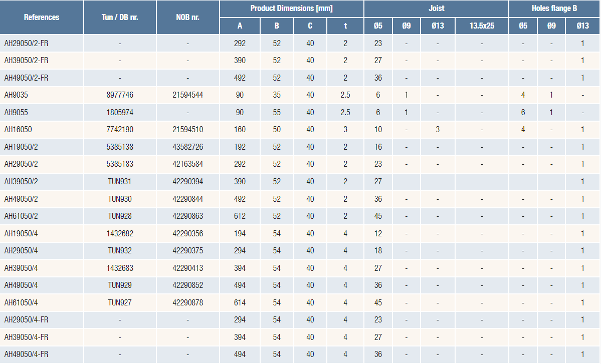Click the AH19050/2 reference
Image resolution: width=601 pixels, height=364 pixels.
[21, 147]
